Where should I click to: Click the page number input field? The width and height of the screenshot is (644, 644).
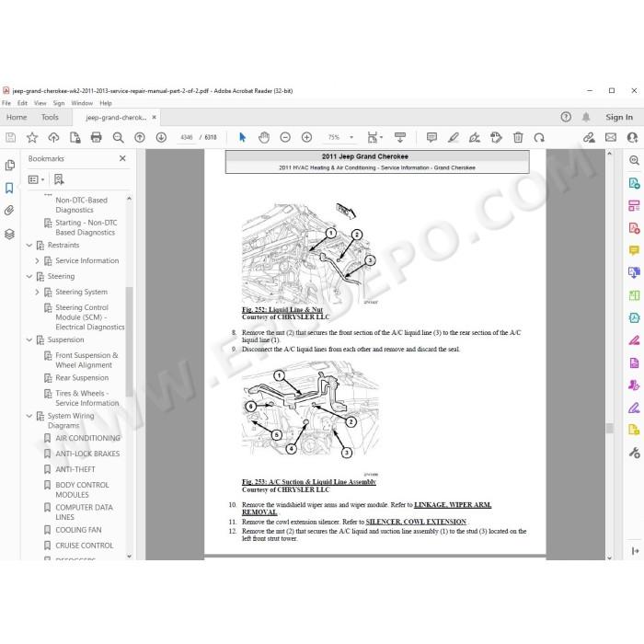pos(187,138)
